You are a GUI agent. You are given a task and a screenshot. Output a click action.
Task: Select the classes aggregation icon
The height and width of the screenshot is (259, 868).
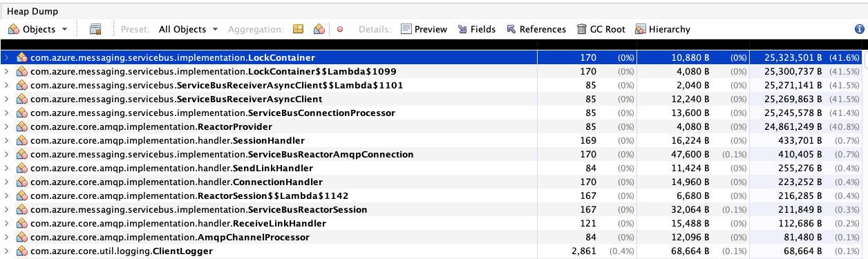[x=319, y=30]
